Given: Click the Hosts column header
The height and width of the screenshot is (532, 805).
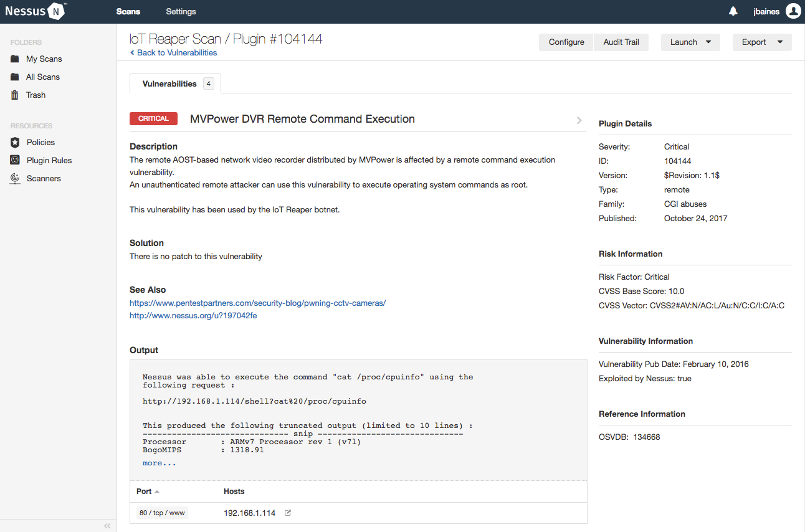Looking at the screenshot, I should tap(234, 492).
